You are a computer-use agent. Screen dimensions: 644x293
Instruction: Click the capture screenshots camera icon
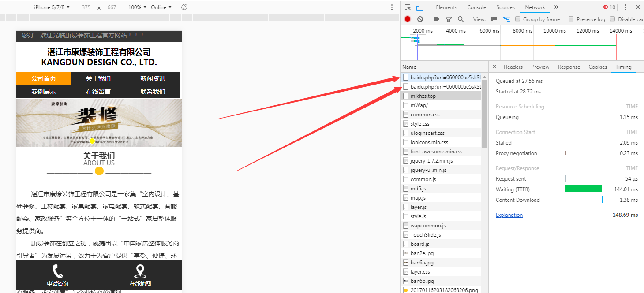436,19
